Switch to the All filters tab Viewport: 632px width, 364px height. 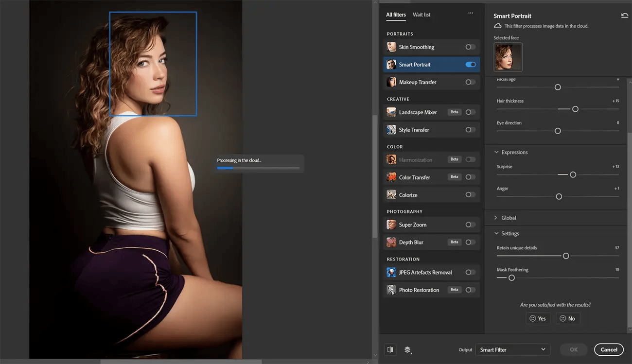point(396,15)
